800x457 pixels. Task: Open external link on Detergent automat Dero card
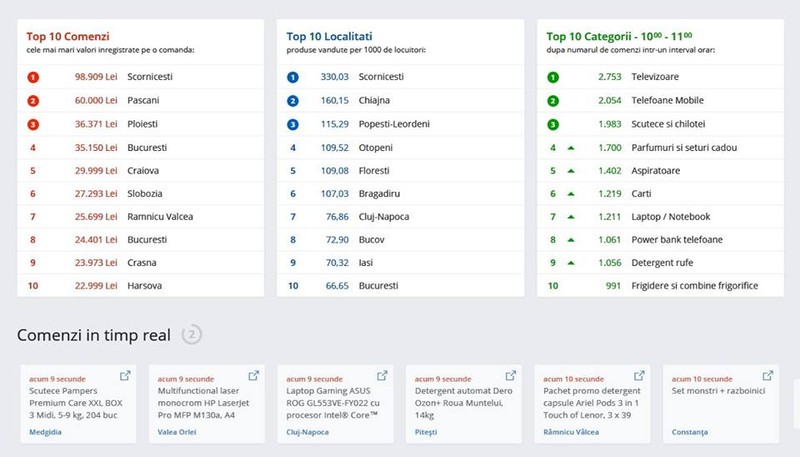click(511, 376)
